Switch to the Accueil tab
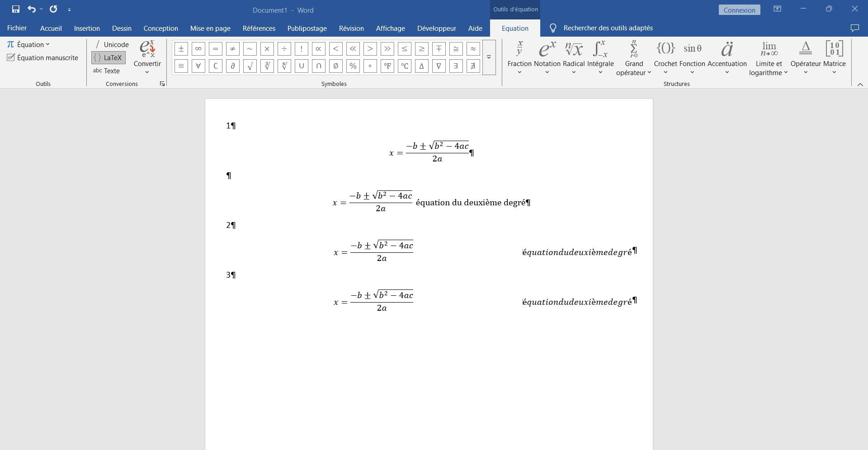This screenshot has width=868, height=450. 51,28
